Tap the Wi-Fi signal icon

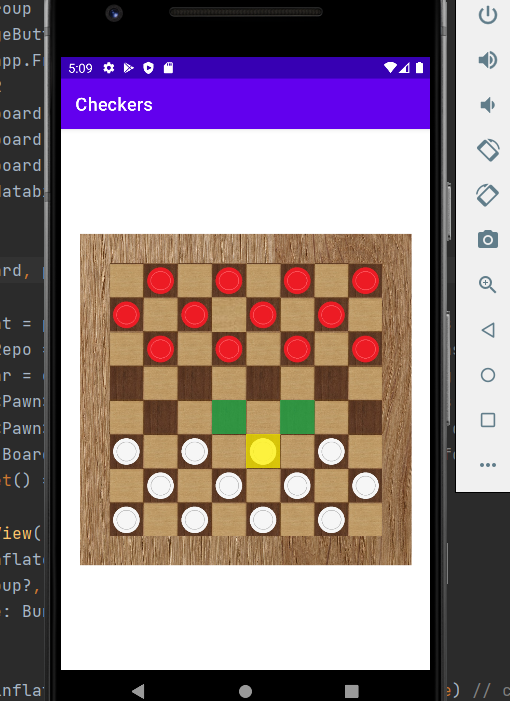coord(390,68)
